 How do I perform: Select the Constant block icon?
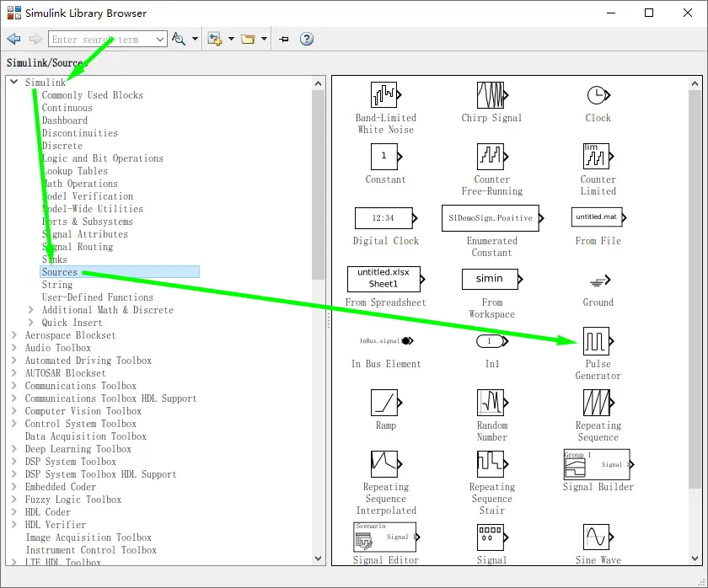pos(386,157)
